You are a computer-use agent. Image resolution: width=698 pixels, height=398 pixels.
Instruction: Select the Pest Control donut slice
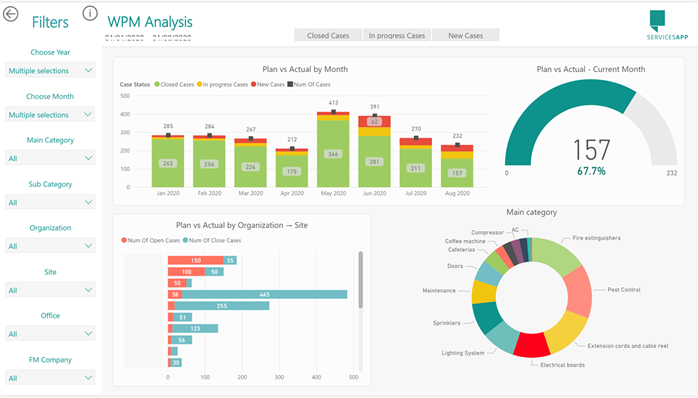coord(579,292)
